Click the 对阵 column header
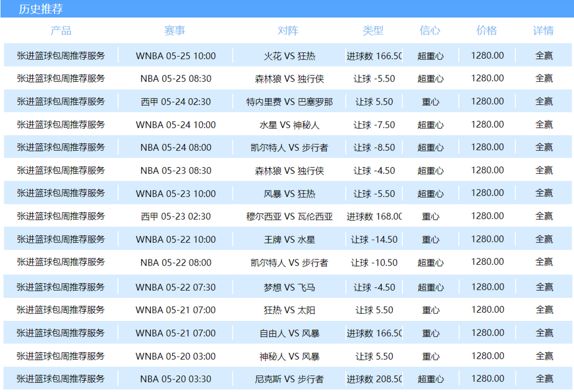Viewport: 574px width, 392px height. [288, 30]
